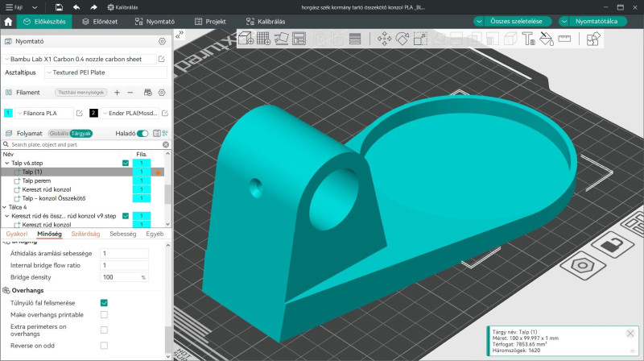
Task: Edit the Filanora PLA preset
Action: coord(80,113)
